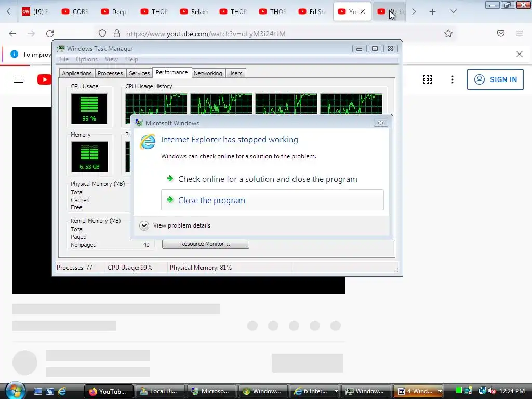The width and height of the screenshot is (532, 399).
Task: Open YouTube guide hamburger menu
Action: (x=19, y=79)
